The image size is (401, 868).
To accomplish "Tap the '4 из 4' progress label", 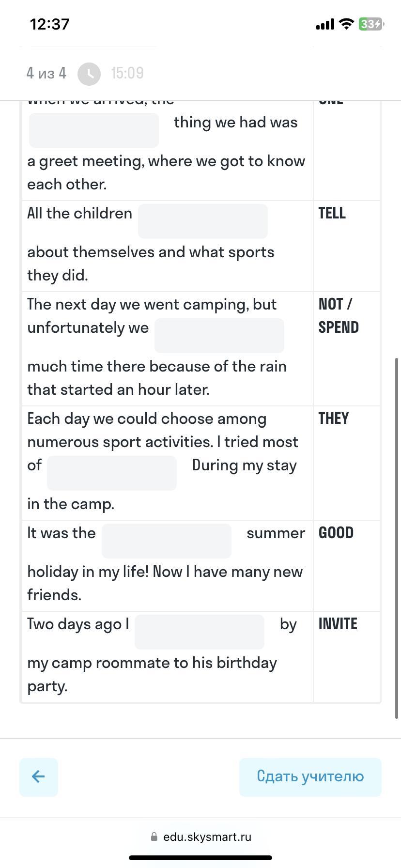I will 46,73.
